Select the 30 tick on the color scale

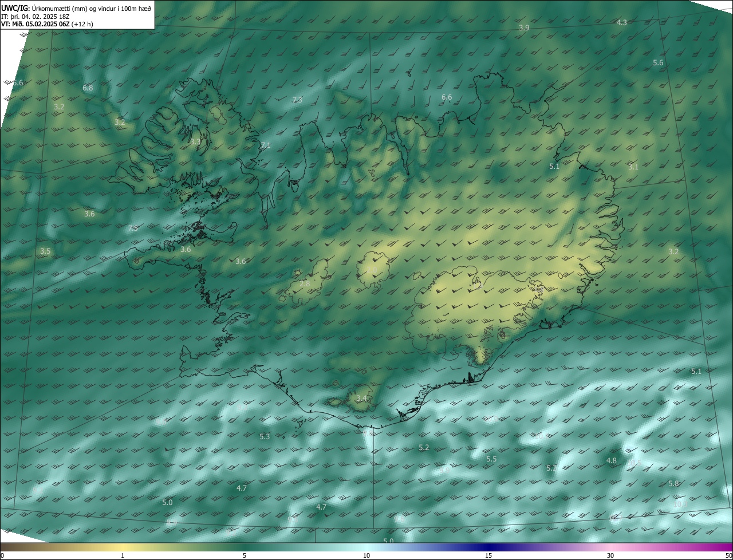click(x=610, y=556)
